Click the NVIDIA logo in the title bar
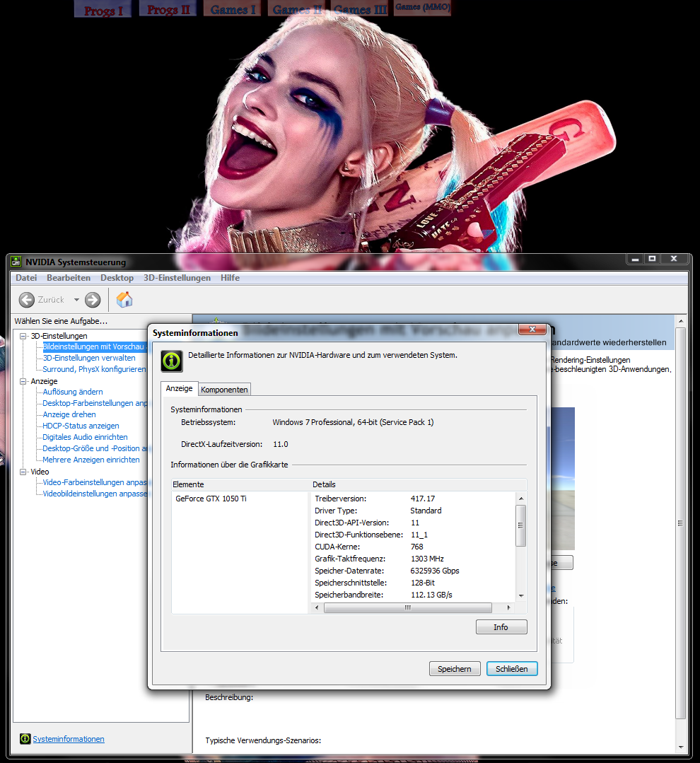Screen dimensions: 700x763 tap(15, 262)
